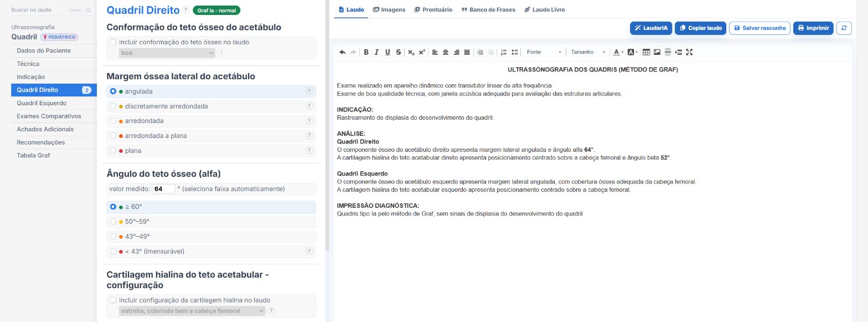The image size is (868, 322).
Task: Open the Laudo Livre tab
Action: click(545, 10)
